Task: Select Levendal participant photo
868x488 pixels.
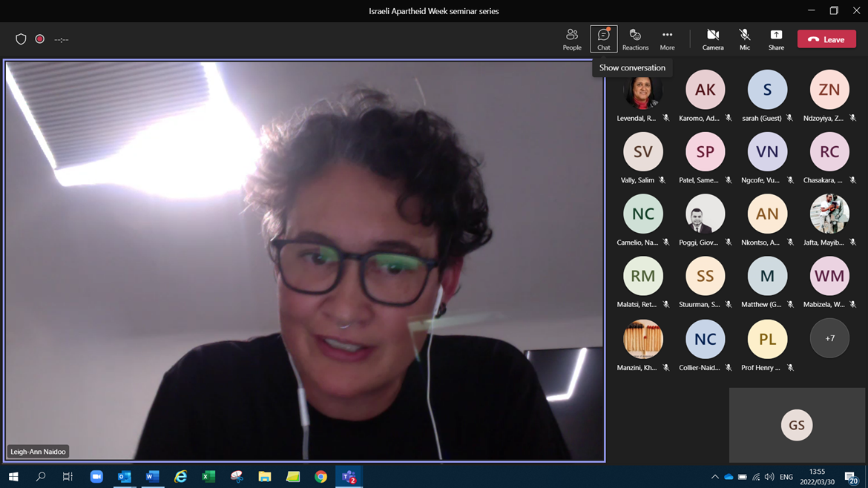Action: (x=642, y=91)
